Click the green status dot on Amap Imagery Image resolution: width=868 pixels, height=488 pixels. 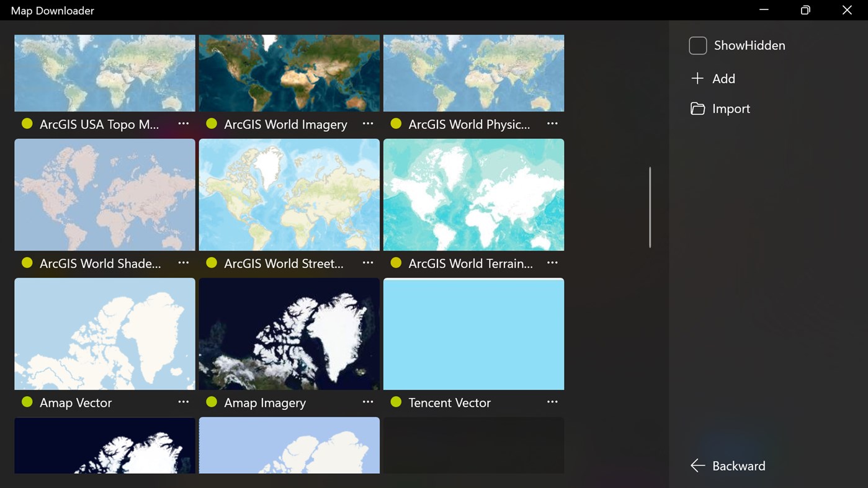point(211,402)
